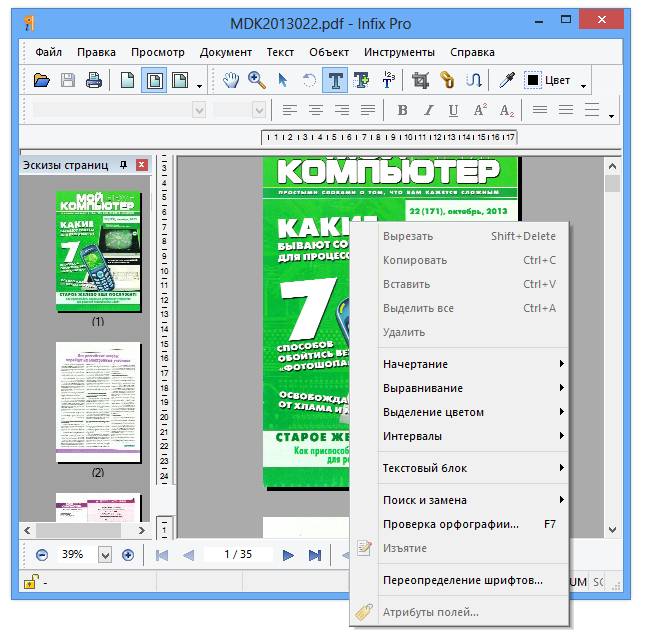Click the zoom out minus button

(42, 555)
